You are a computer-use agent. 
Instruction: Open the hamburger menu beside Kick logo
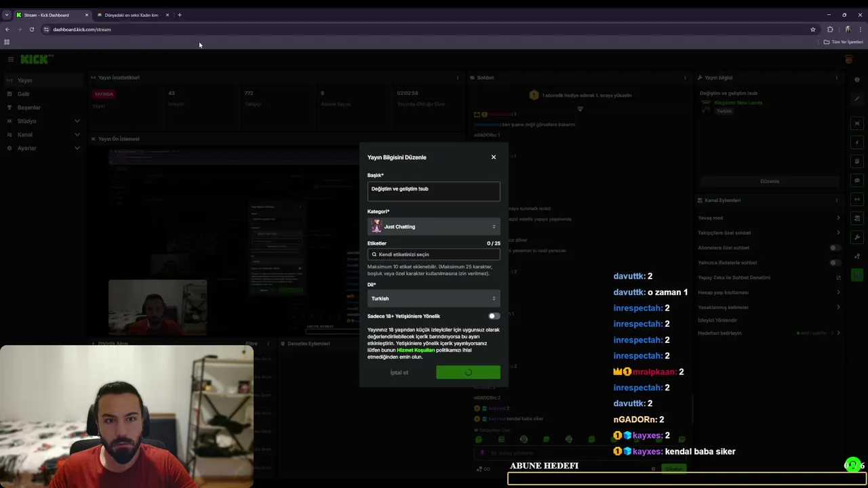click(x=10, y=60)
